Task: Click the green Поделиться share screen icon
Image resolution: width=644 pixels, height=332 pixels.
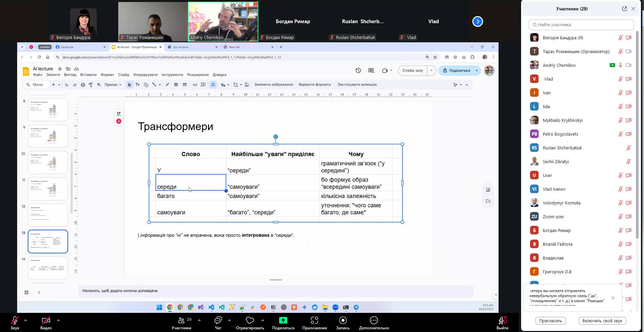Action: click(283, 320)
